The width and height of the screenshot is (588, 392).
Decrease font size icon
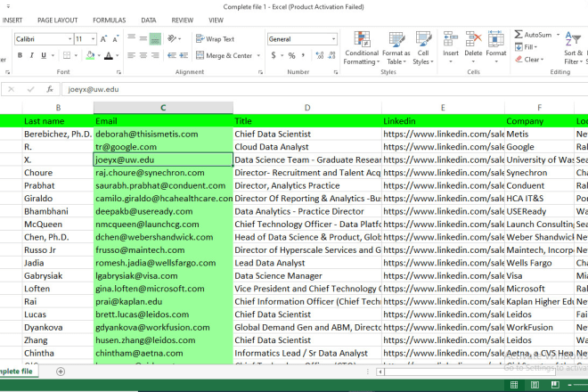(116, 39)
